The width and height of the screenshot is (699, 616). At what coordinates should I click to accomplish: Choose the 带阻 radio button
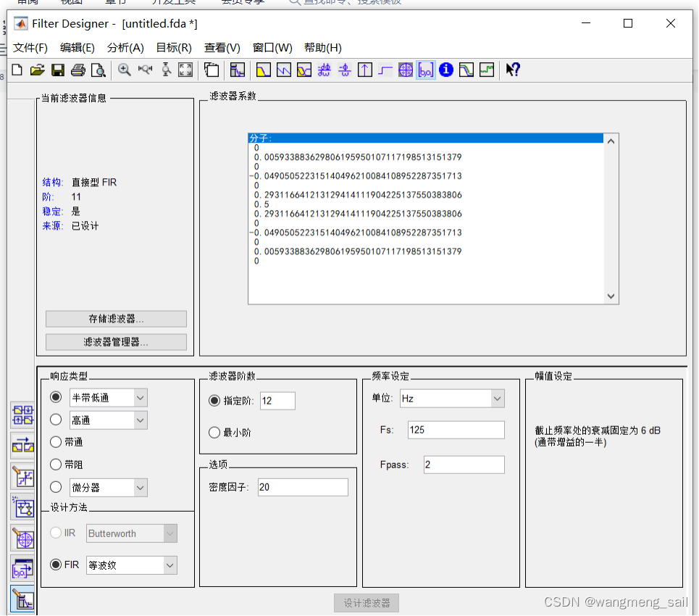(x=56, y=465)
